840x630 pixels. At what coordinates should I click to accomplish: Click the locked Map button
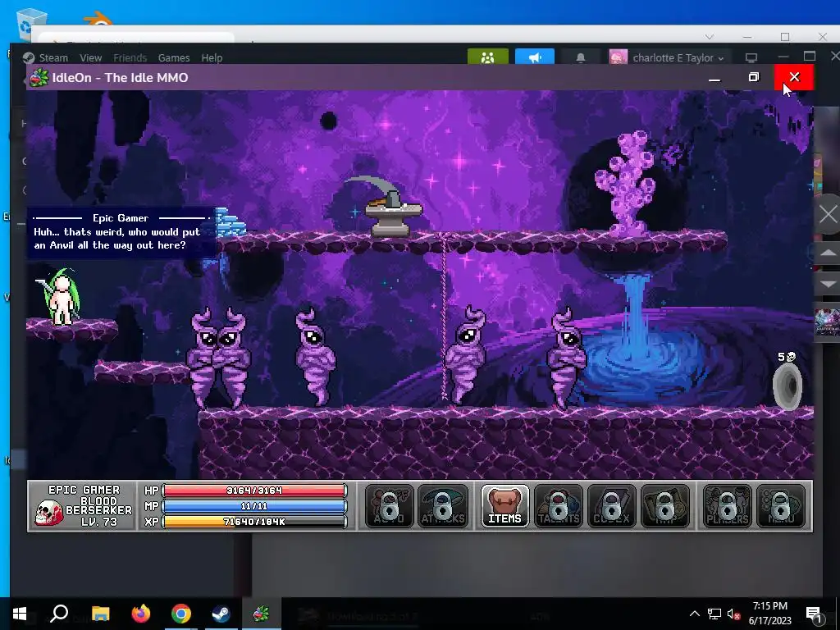(x=664, y=506)
